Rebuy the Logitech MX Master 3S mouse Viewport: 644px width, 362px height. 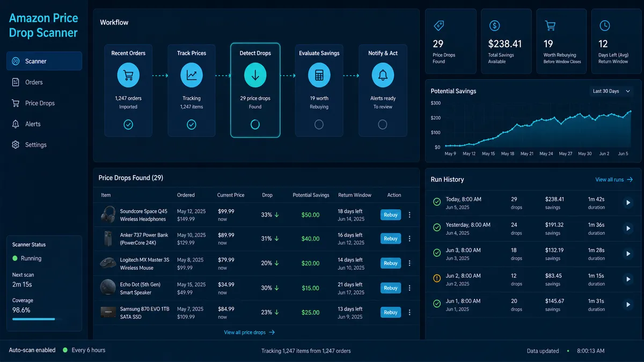pyautogui.click(x=391, y=263)
